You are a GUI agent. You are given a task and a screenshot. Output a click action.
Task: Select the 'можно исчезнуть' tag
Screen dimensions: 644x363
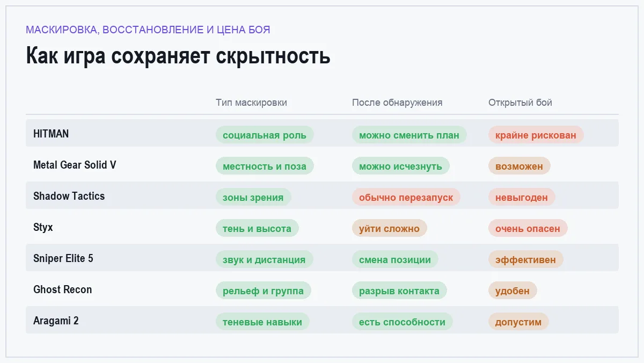coord(401,166)
